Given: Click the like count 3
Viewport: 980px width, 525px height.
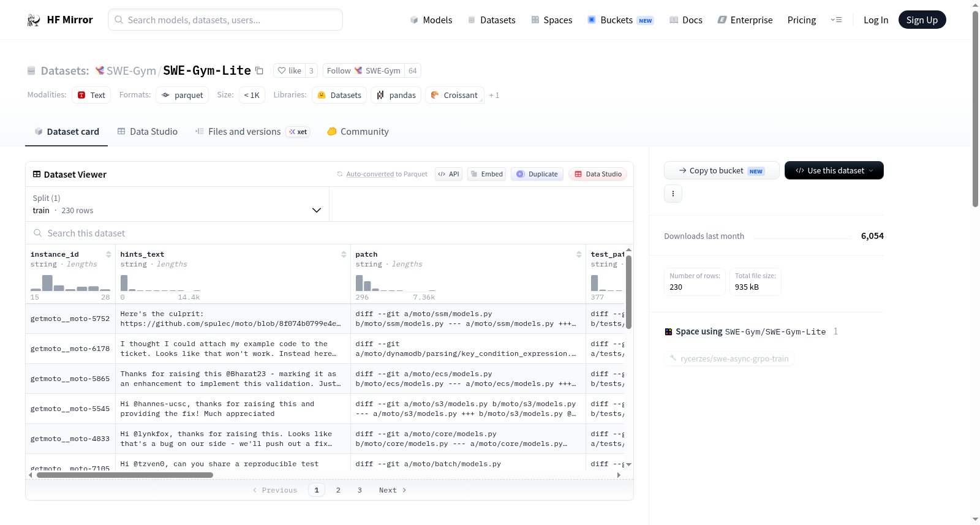Looking at the screenshot, I should point(311,70).
